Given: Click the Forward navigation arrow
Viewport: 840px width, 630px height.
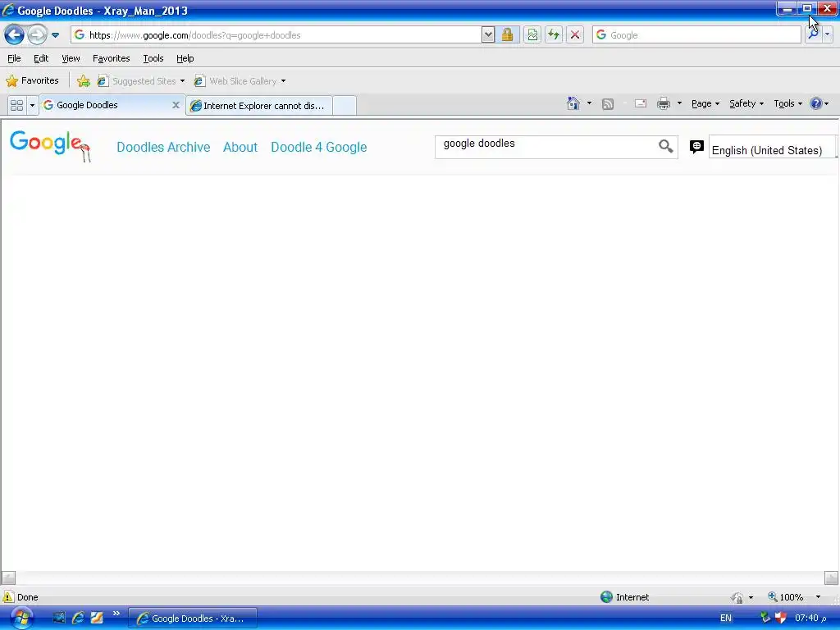Looking at the screenshot, I should pyautogui.click(x=37, y=35).
